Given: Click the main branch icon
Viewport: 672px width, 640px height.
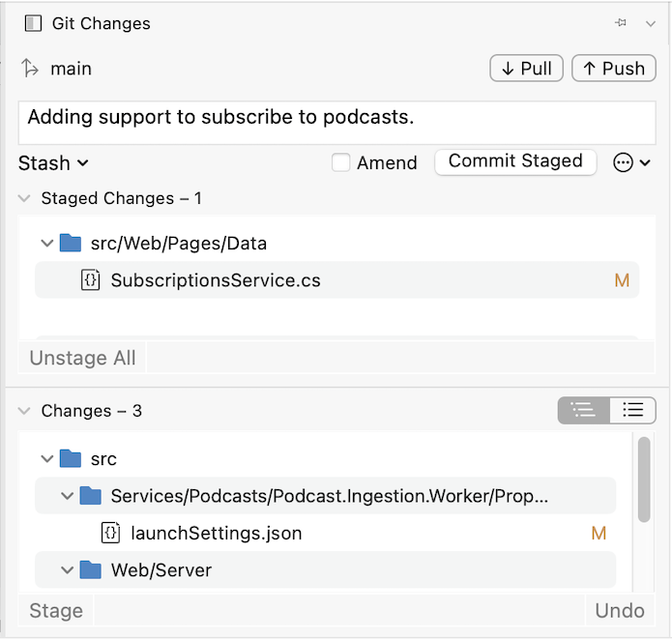Looking at the screenshot, I should (x=30, y=68).
